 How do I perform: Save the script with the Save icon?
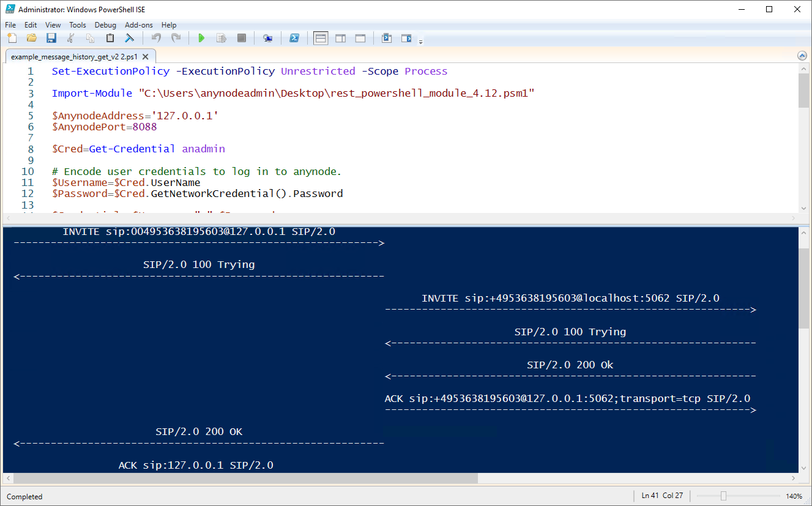(x=51, y=37)
